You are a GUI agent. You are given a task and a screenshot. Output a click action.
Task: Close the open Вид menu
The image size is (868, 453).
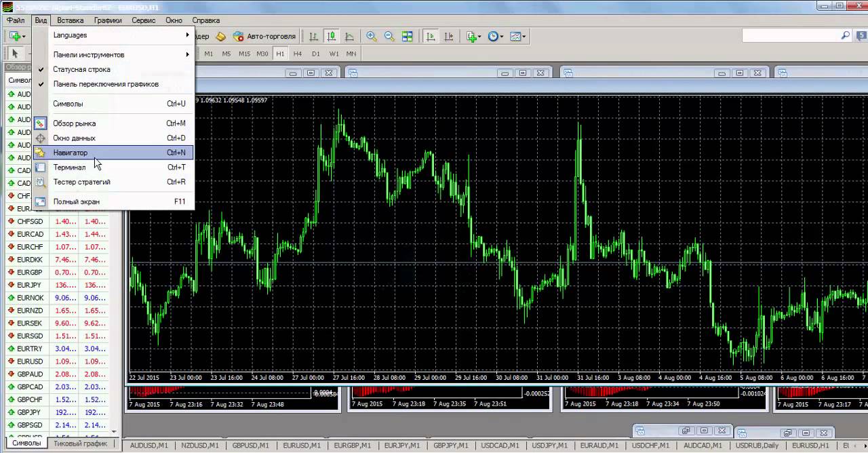coord(41,20)
